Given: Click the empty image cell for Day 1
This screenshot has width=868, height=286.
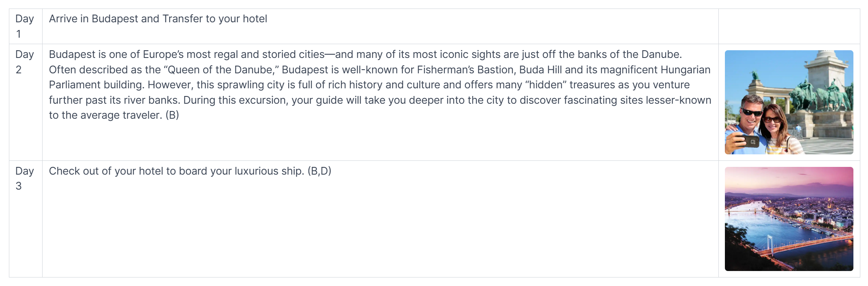Looking at the screenshot, I should (789, 26).
